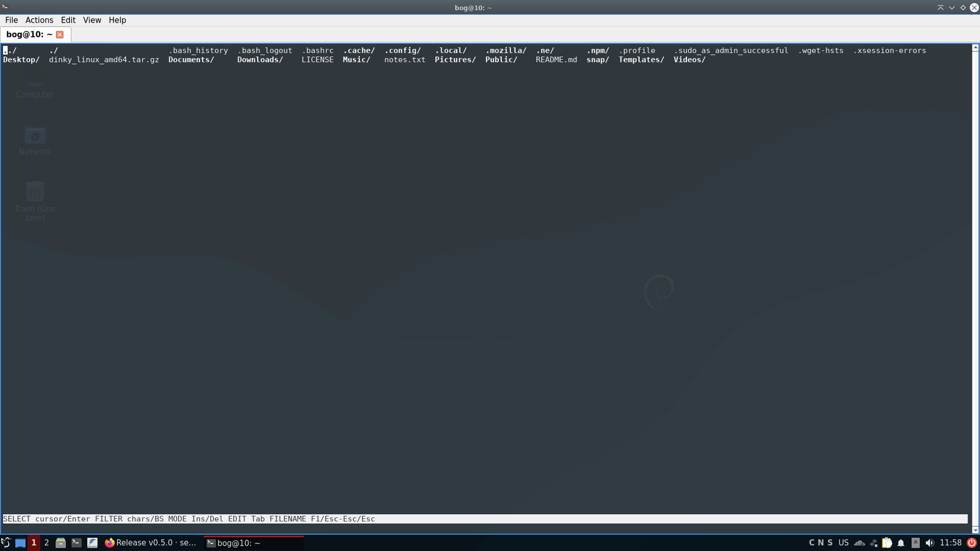This screenshot has height=551, width=980.
Task: Open the application menu bird icon
Action: (x=6, y=543)
